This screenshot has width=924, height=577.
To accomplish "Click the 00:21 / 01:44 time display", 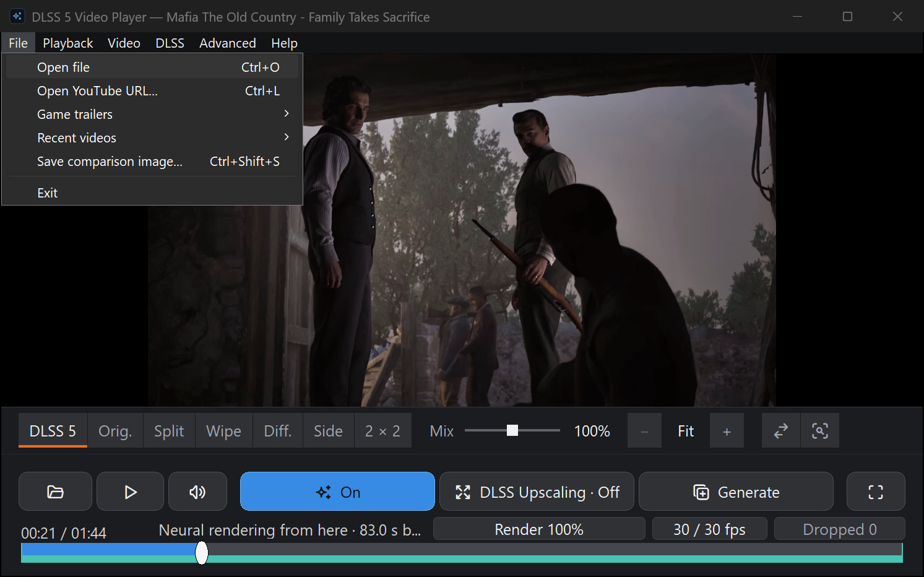I will [64, 533].
